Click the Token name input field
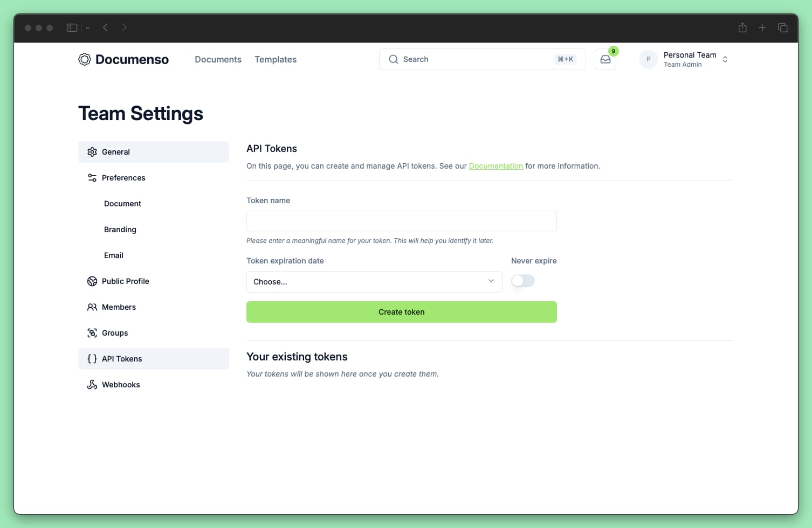This screenshot has width=812, height=528. click(x=401, y=221)
